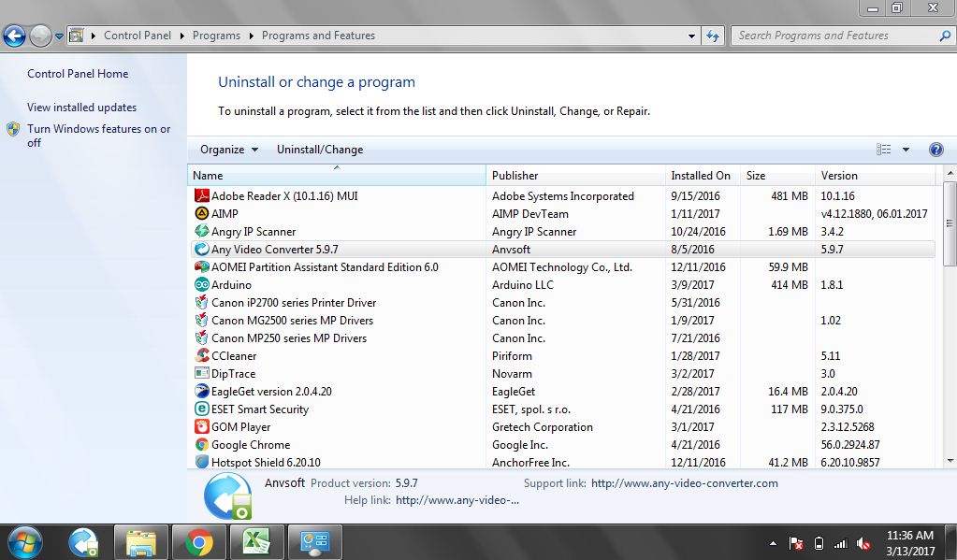Open the recent pages dropdown arrow
This screenshot has width=957, height=560.
59,36
